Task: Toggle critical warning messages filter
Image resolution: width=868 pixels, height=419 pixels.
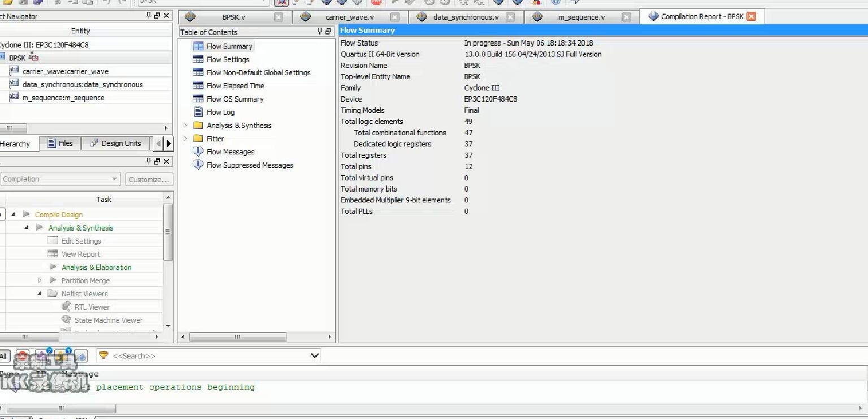Action: tap(43, 356)
